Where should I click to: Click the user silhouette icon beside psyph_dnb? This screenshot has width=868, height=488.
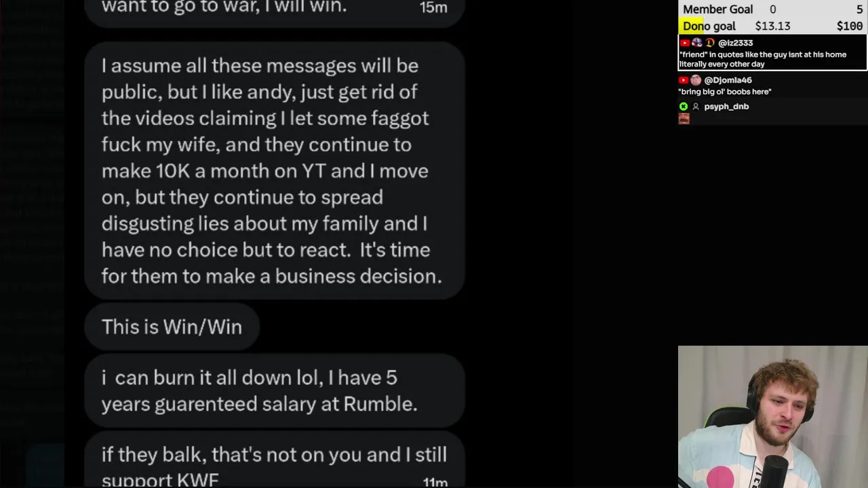tap(695, 106)
